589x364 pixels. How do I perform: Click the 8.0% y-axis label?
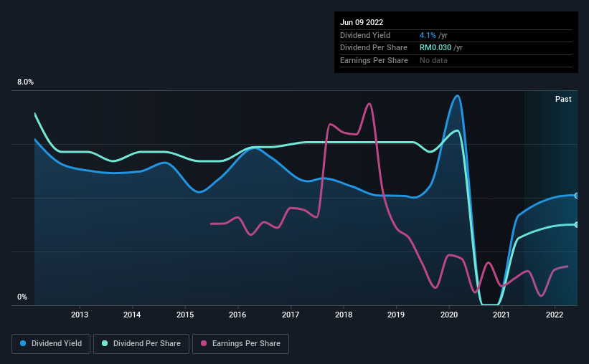tap(25, 82)
